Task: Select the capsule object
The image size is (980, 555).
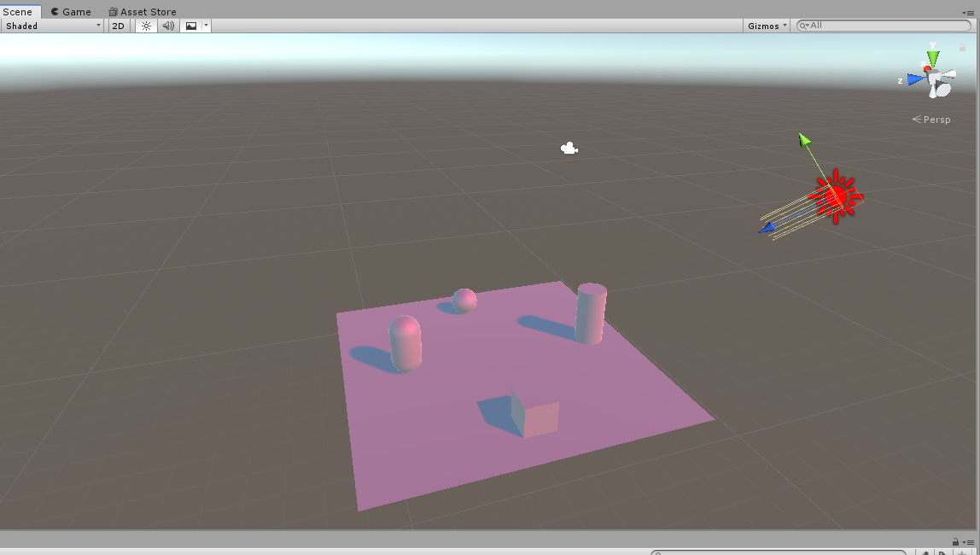Action: pyautogui.click(x=405, y=344)
